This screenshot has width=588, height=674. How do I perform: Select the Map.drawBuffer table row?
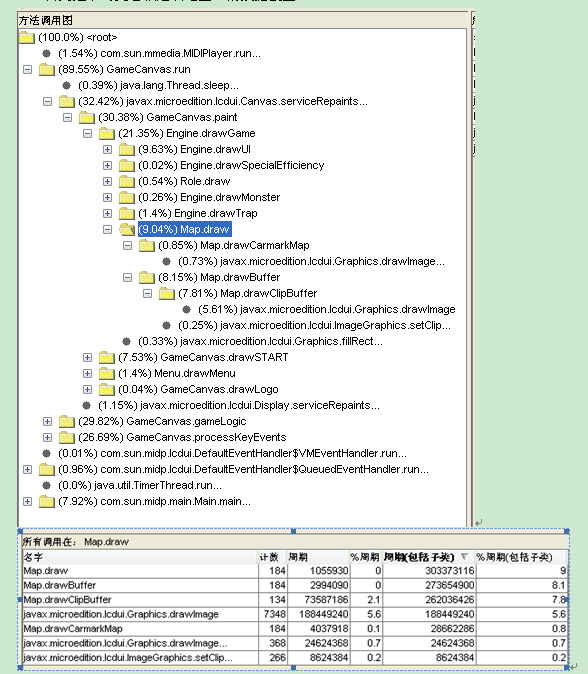295,585
